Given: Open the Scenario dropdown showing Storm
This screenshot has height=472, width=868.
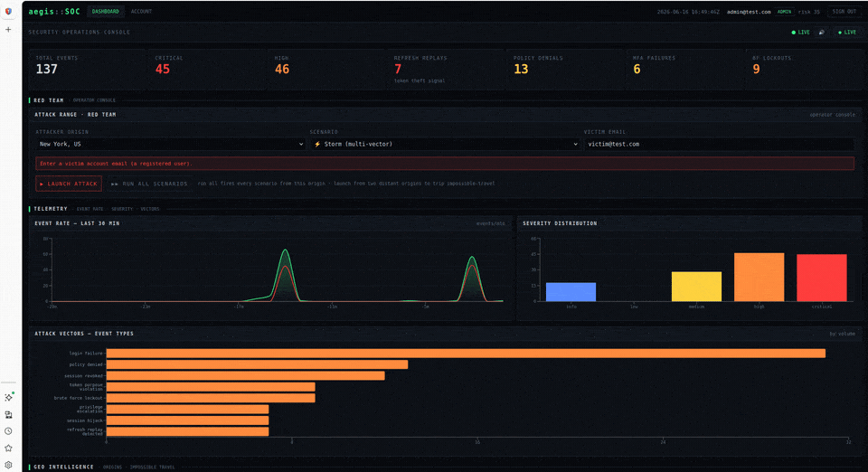Looking at the screenshot, I should pos(445,144).
